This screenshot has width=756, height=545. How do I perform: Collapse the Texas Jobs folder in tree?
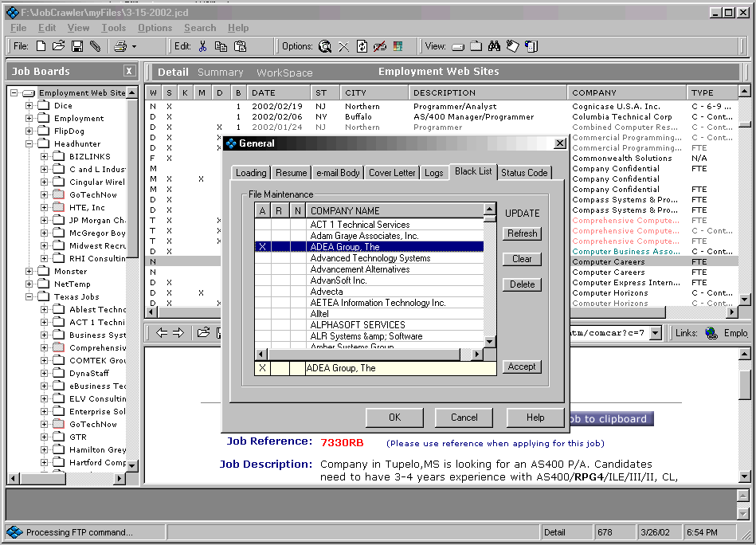tap(29, 297)
